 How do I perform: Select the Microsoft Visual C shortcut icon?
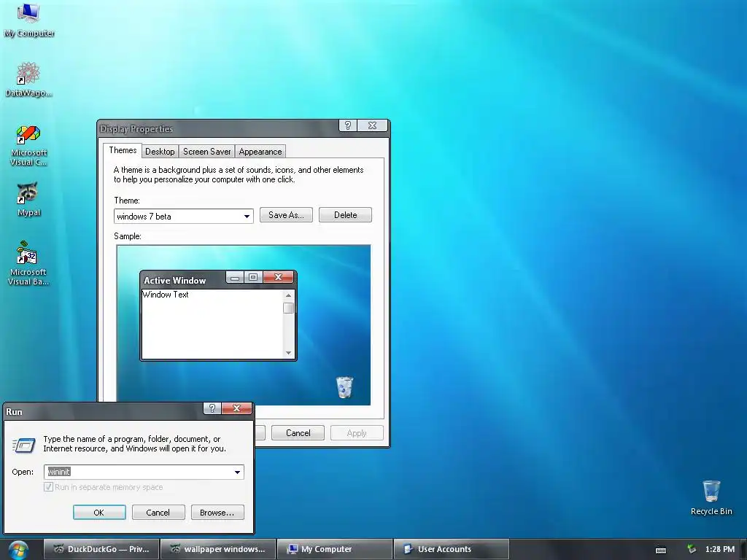click(x=28, y=145)
